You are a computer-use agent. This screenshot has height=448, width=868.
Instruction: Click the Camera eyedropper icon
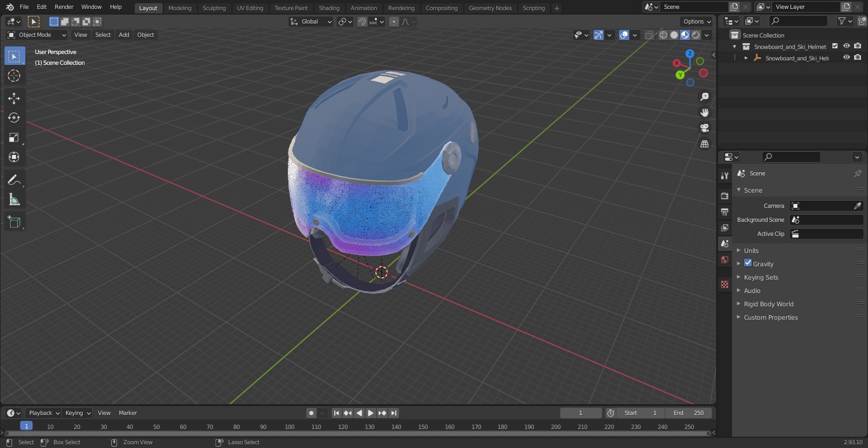click(857, 206)
